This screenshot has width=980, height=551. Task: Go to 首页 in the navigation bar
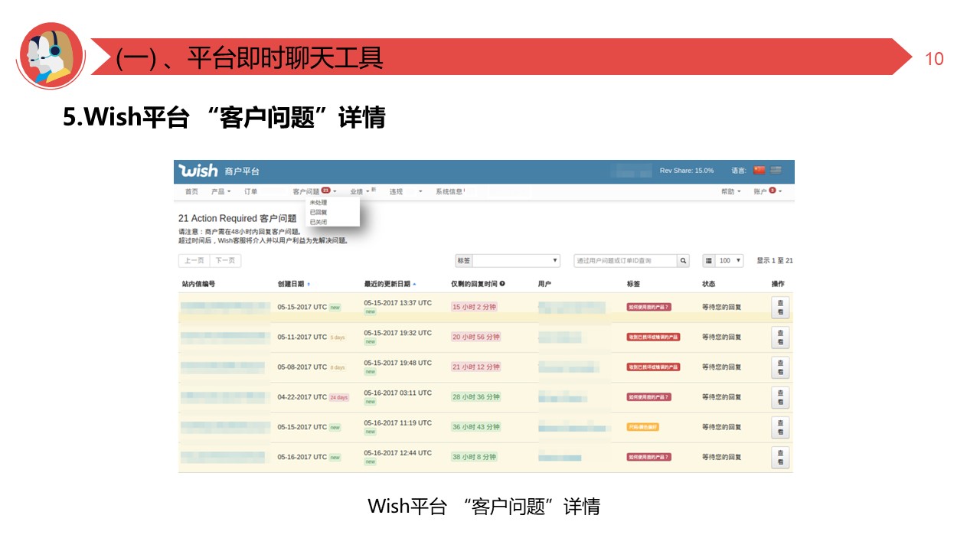tap(191, 191)
